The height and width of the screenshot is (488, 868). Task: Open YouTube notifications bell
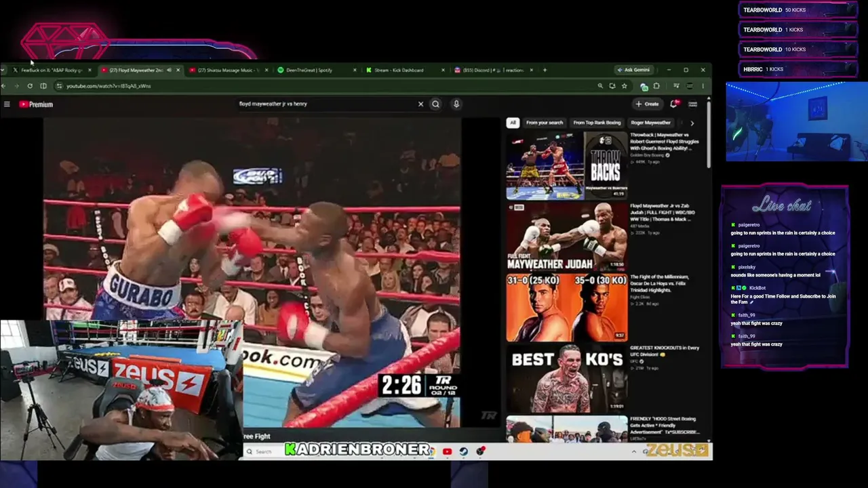[674, 104]
